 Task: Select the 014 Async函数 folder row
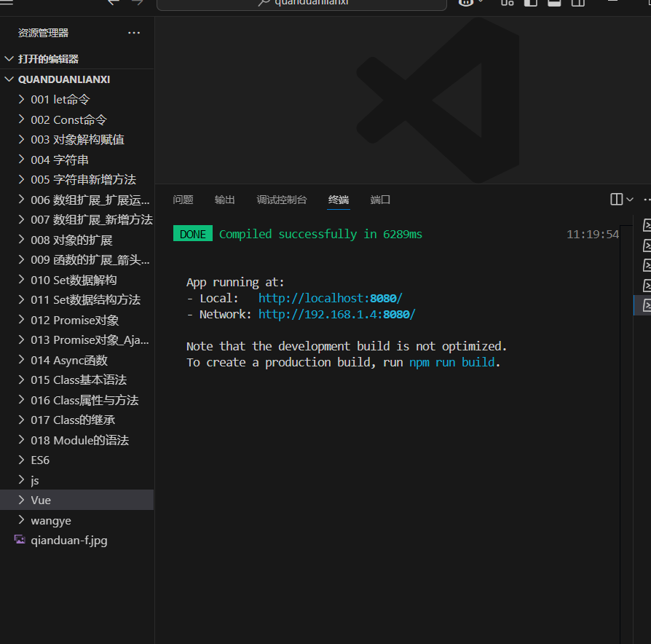click(x=76, y=360)
